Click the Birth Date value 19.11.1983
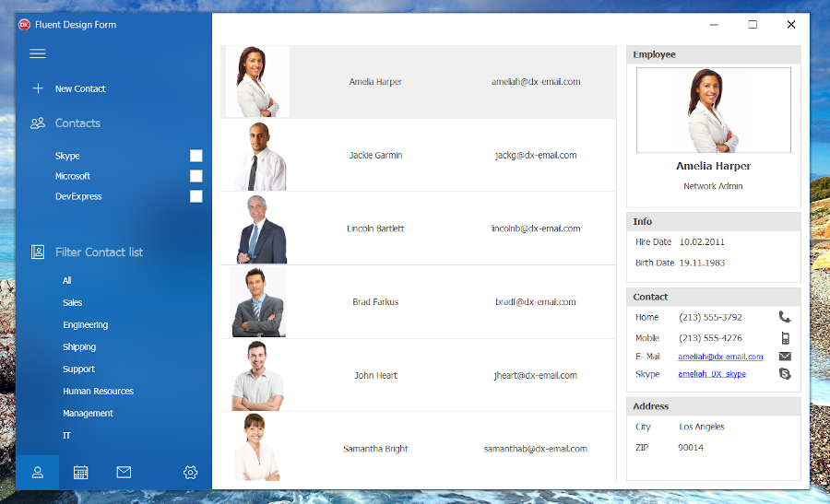Image resolution: width=830 pixels, height=504 pixels. pos(702,263)
